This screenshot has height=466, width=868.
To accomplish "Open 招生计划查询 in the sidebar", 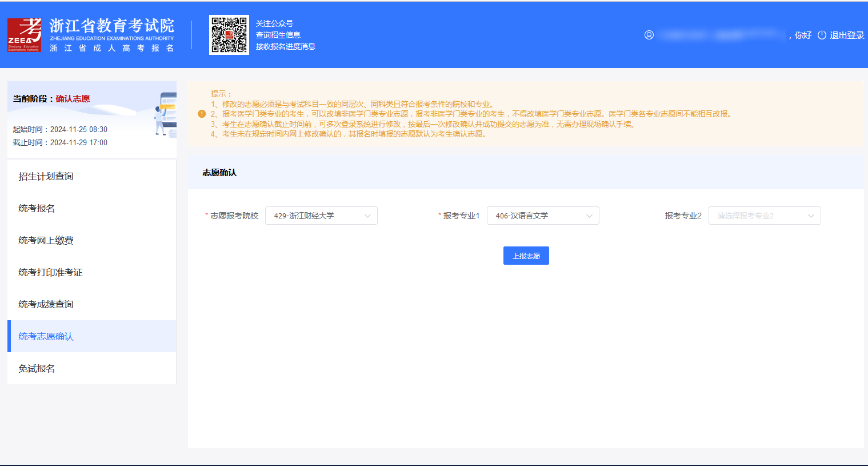I will coord(46,176).
